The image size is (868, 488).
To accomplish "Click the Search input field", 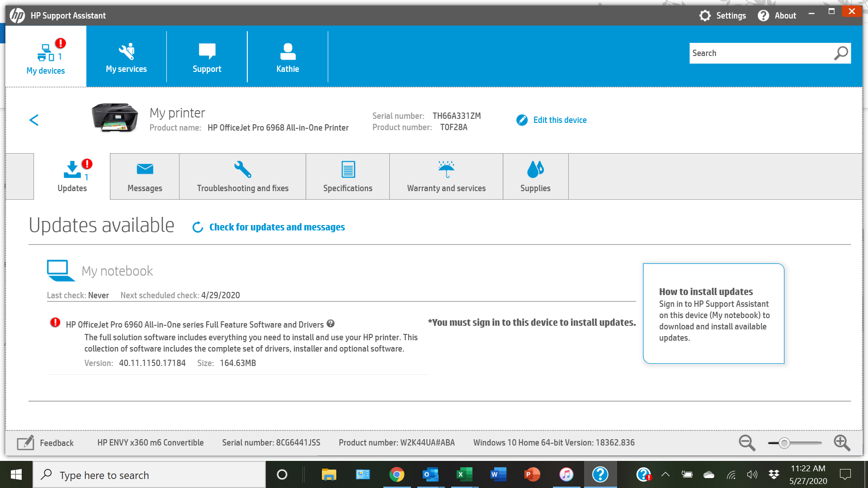I will pyautogui.click(x=759, y=53).
